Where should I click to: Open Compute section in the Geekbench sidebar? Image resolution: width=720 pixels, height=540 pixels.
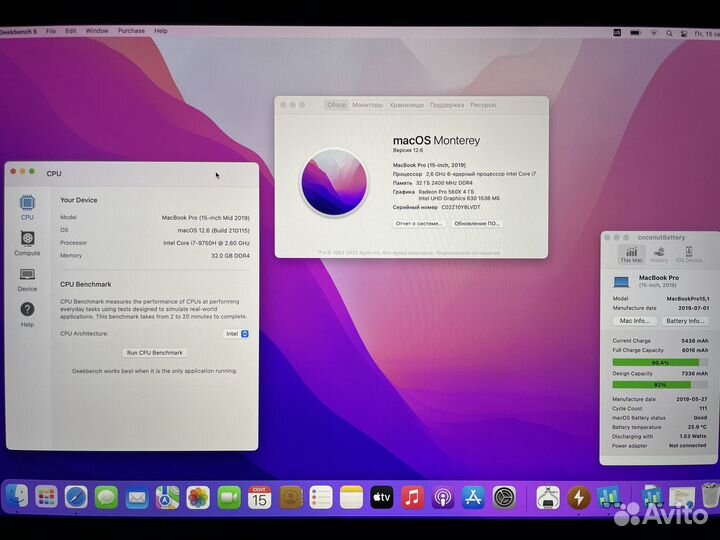pyautogui.click(x=27, y=243)
